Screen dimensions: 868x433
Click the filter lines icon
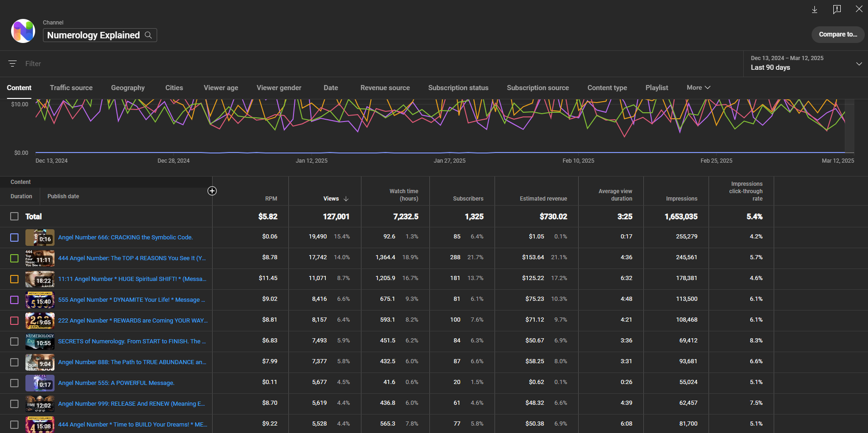12,64
